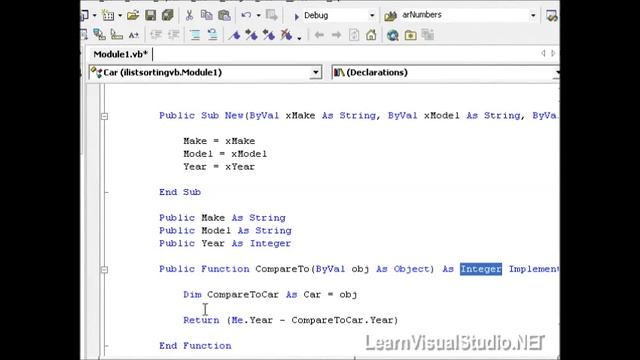Click the Web Navigate Forward arrow
This screenshot has width=640, height=360.
click(x=336, y=35)
